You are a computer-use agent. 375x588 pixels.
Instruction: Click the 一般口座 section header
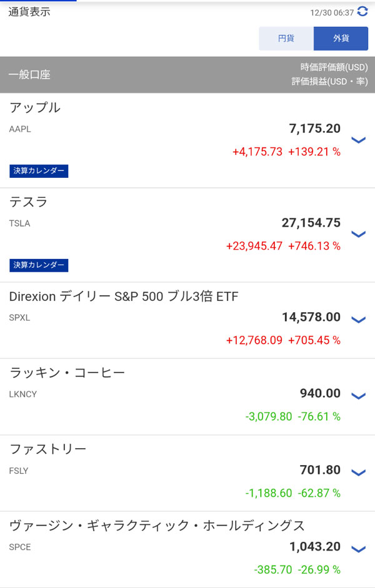coord(30,75)
